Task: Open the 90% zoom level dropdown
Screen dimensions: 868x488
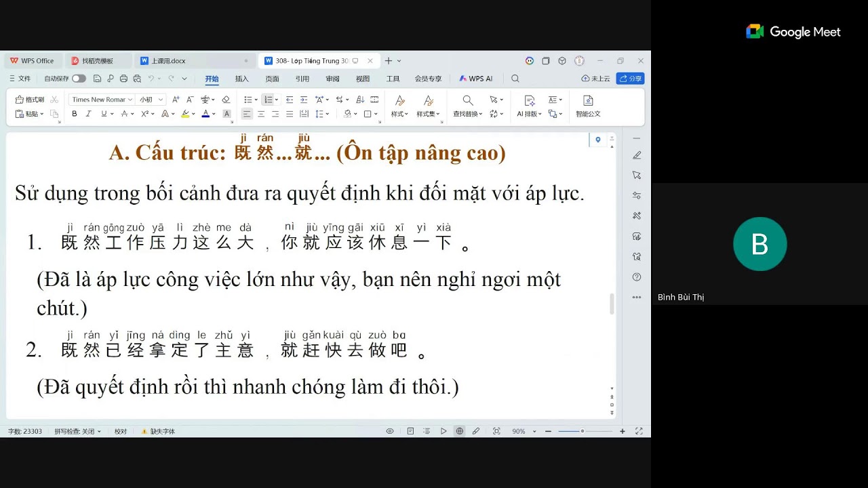Action: click(534, 431)
